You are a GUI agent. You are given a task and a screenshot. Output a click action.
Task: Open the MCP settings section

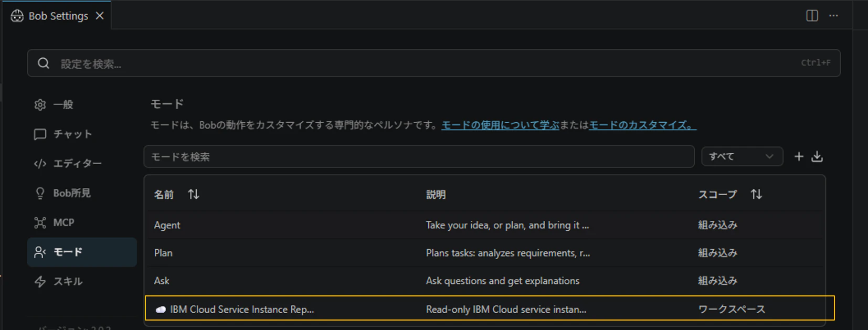(82, 222)
